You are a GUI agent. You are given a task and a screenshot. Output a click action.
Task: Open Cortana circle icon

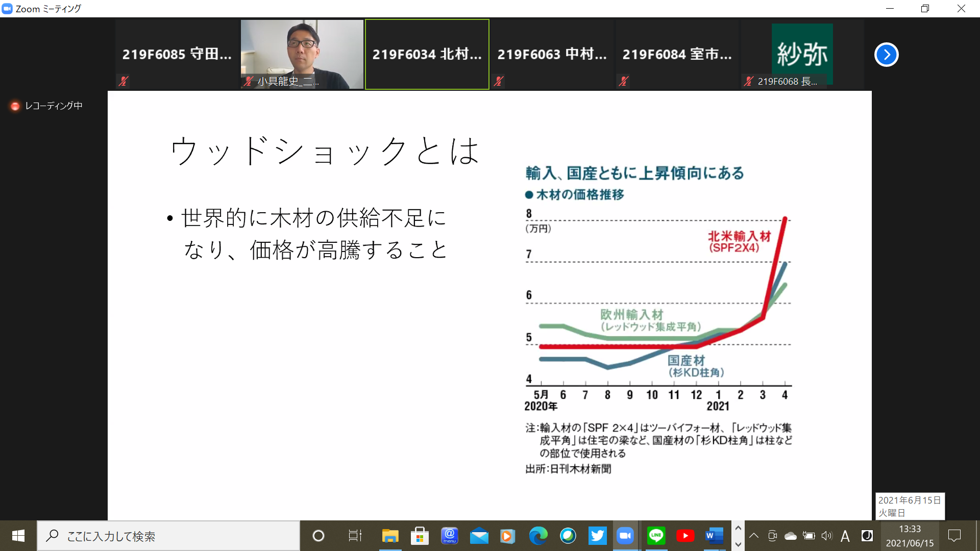(318, 536)
